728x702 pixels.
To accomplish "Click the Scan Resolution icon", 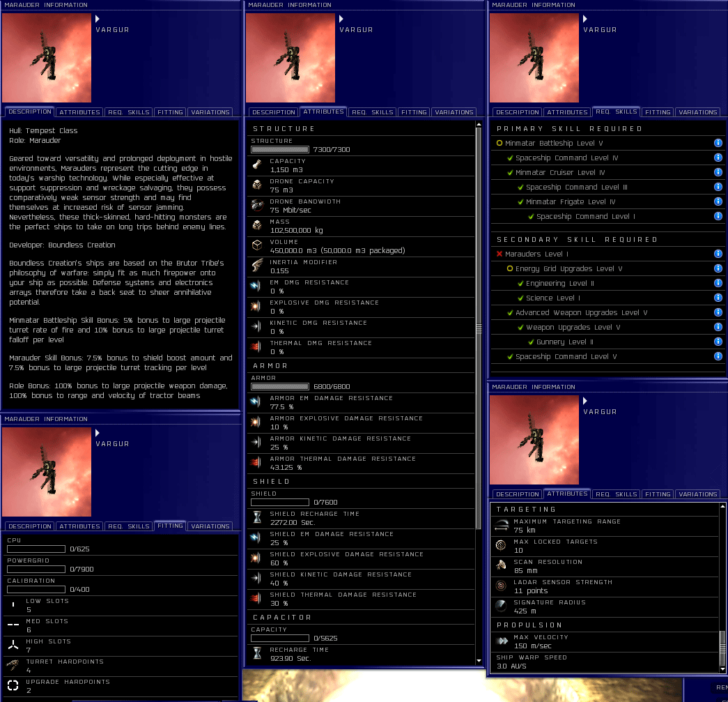I will point(501,565).
